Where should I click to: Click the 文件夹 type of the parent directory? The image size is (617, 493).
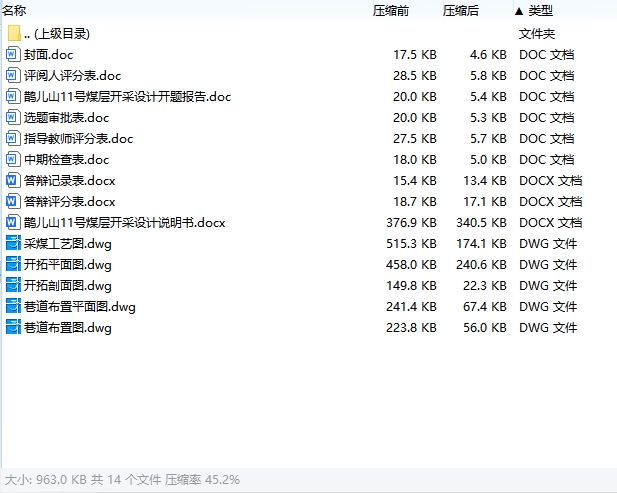pyautogui.click(x=537, y=34)
